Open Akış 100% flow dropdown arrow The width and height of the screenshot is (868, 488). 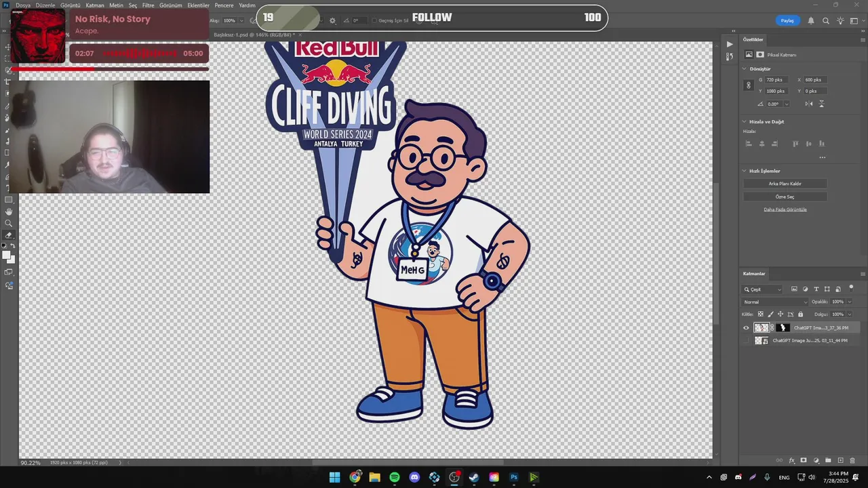click(242, 20)
